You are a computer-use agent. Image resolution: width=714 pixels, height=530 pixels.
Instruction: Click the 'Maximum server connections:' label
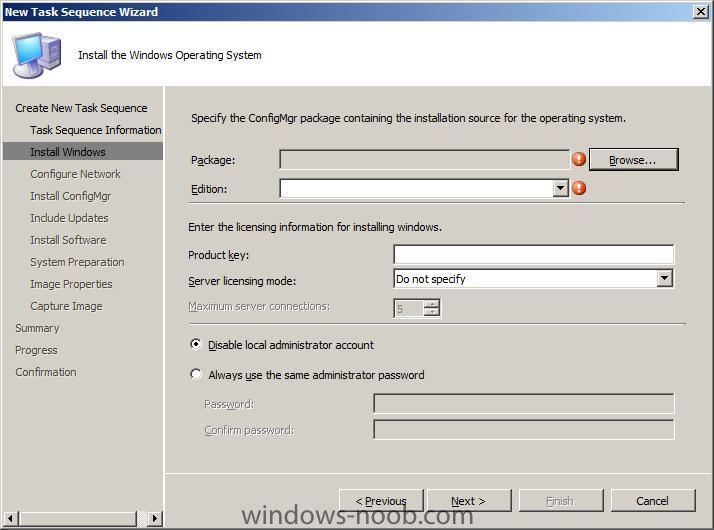[x=259, y=306]
